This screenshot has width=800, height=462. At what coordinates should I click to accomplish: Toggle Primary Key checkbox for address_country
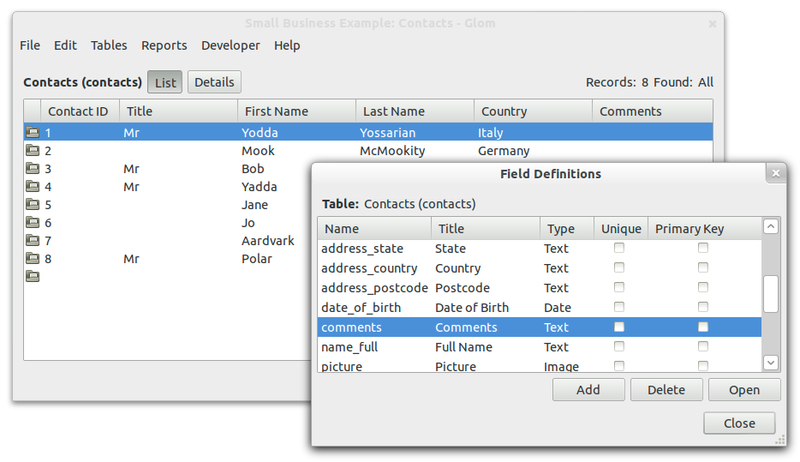[x=703, y=267]
